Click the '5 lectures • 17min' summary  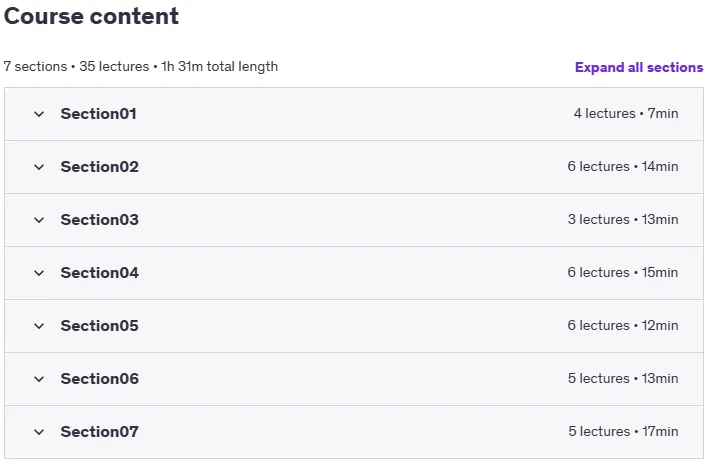click(x=623, y=431)
